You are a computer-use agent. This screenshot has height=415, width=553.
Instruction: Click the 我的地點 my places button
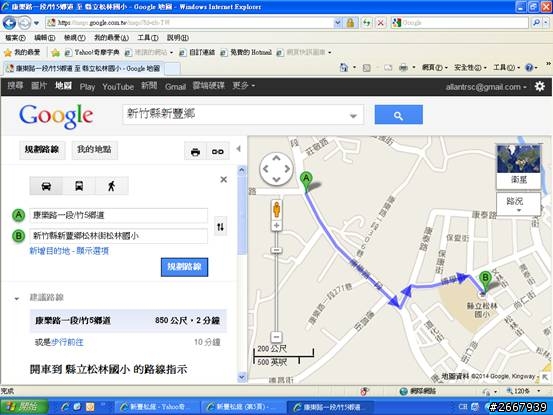tap(94, 149)
